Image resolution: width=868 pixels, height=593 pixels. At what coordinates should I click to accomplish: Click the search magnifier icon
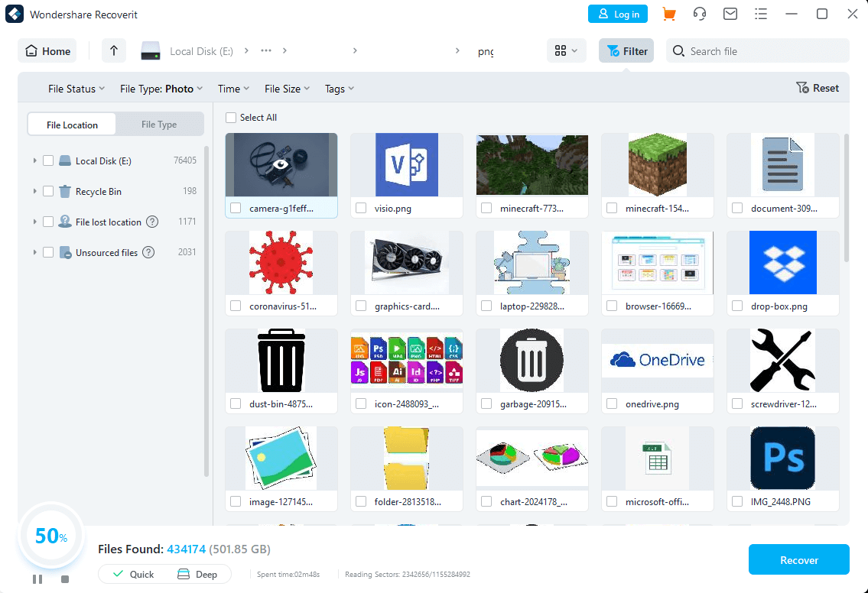[x=678, y=51]
